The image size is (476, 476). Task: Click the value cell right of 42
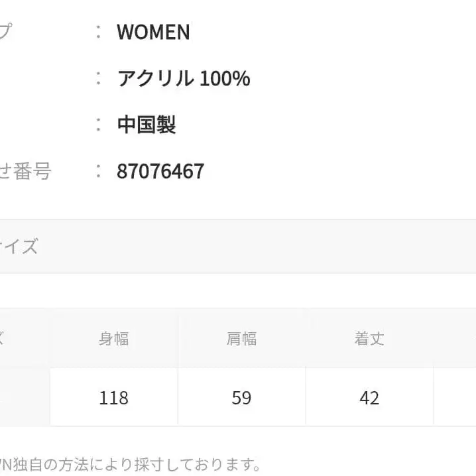[x=455, y=398]
